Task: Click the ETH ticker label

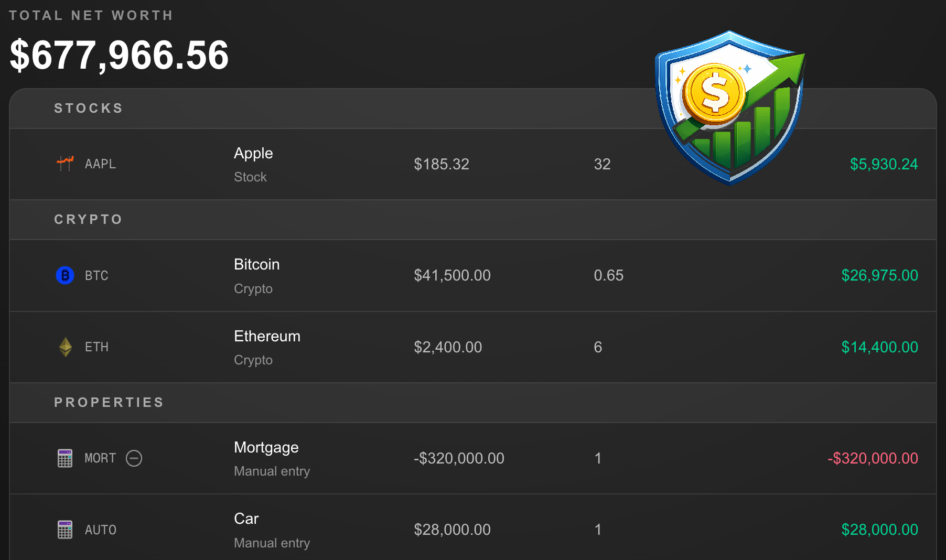Action: (x=96, y=347)
